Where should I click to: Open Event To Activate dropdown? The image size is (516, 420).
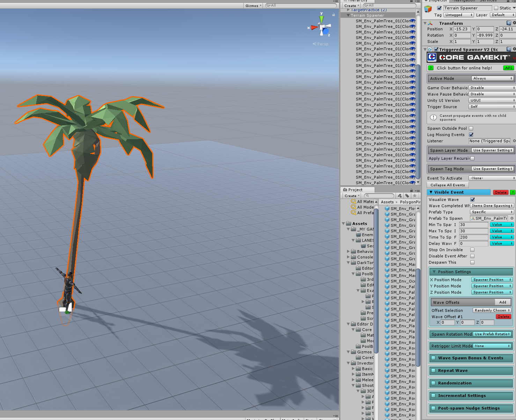(492, 178)
